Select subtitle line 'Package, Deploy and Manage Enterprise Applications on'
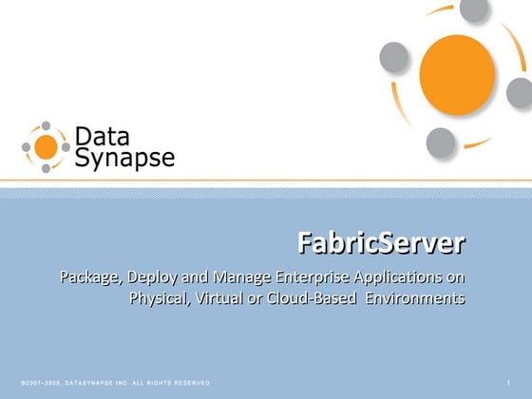The width and height of the screenshot is (532, 399). (x=262, y=277)
